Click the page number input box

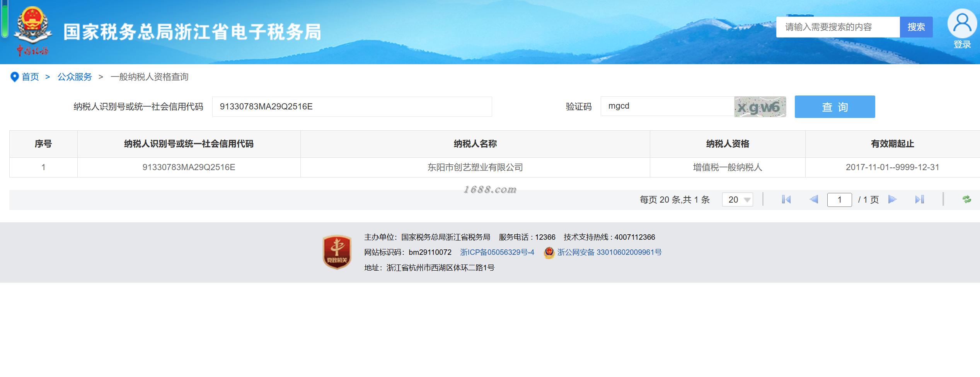coord(839,200)
